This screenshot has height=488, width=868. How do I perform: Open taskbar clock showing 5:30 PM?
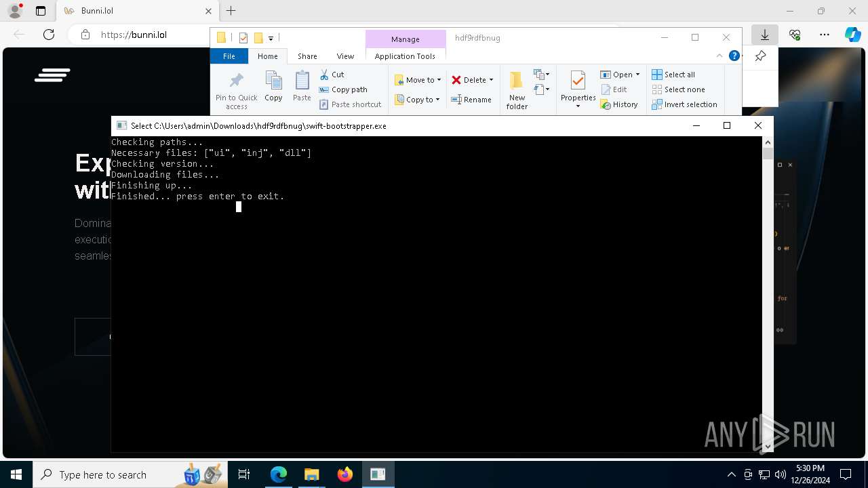pos(810,474)
